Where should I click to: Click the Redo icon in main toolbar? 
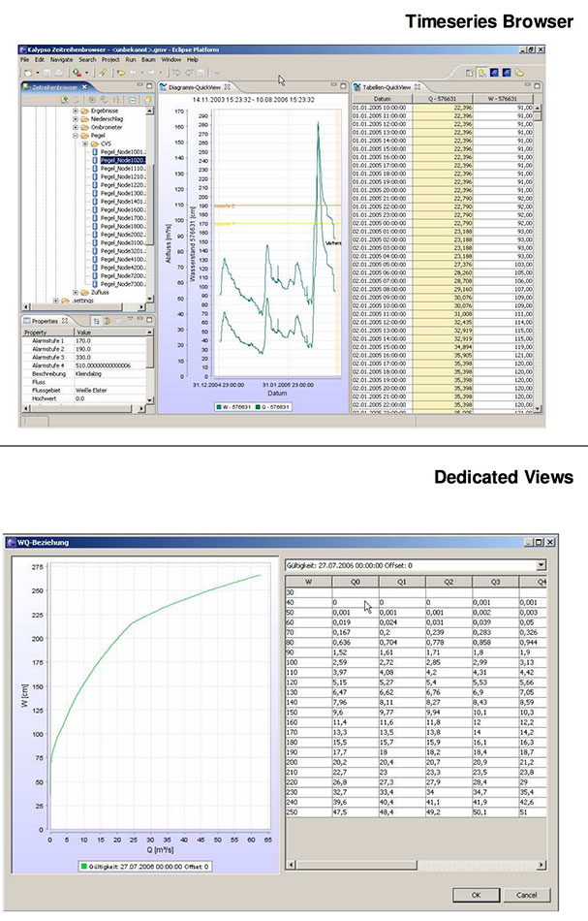click(x=189, y=73)
